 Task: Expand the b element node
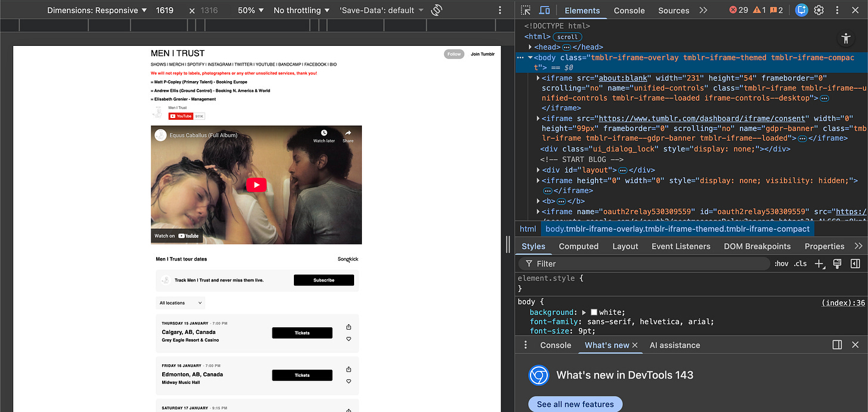[539, 202]
